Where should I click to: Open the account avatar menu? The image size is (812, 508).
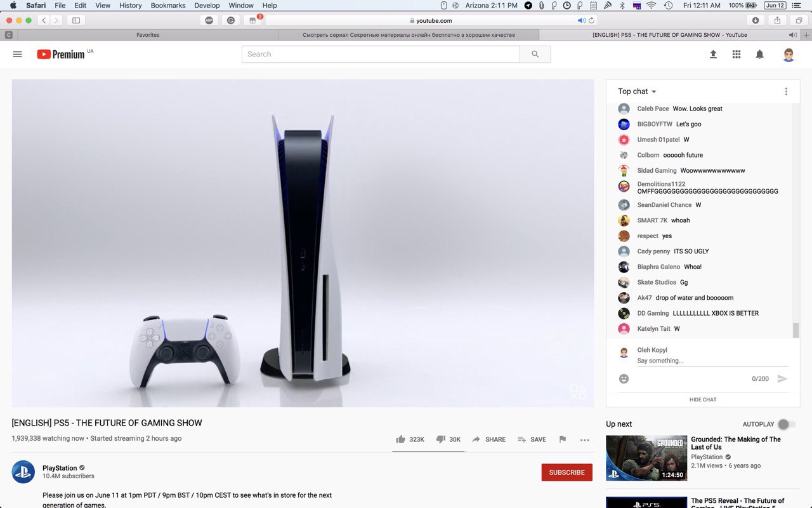coord(789,55)
